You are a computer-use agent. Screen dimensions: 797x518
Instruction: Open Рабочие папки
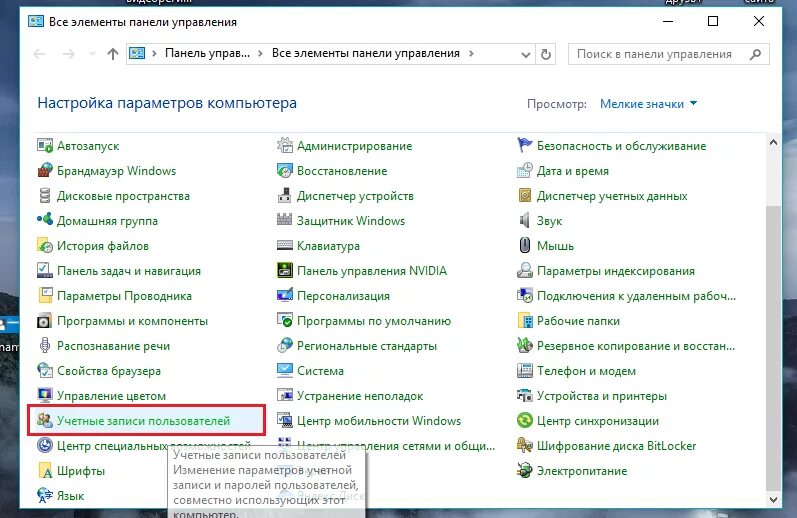tap(578, 321)
